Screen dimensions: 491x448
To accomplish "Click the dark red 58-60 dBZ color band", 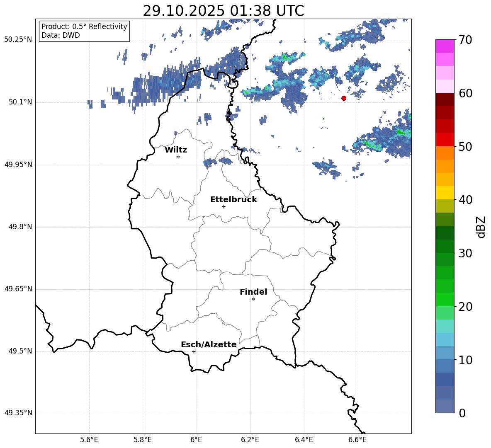I will point(445,99).
